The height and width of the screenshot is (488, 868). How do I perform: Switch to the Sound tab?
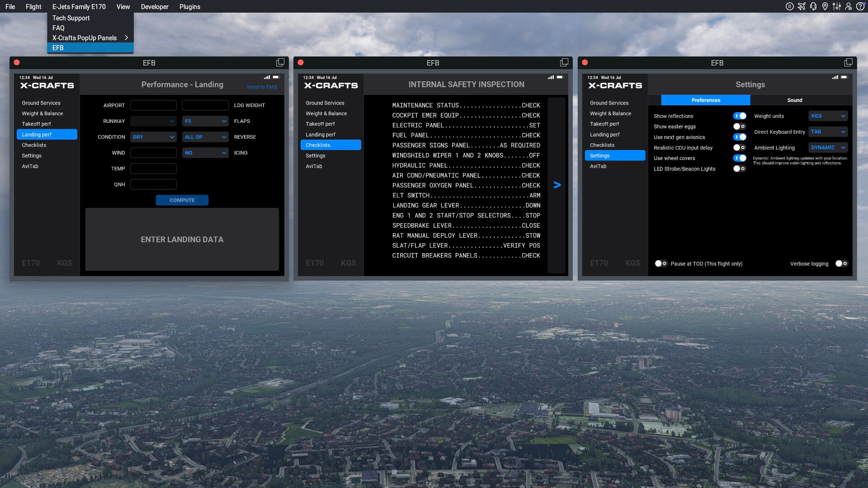pyautogui.click(x=794, y=100)
